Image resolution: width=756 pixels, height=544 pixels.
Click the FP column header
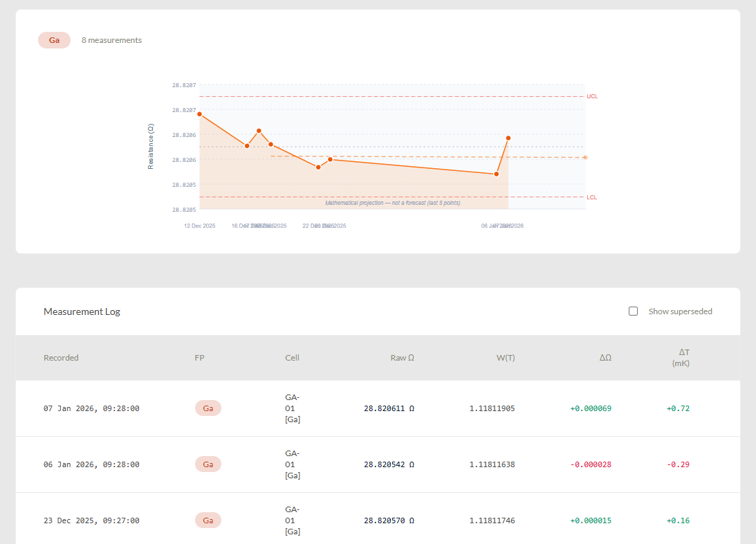tap(200, 358)
